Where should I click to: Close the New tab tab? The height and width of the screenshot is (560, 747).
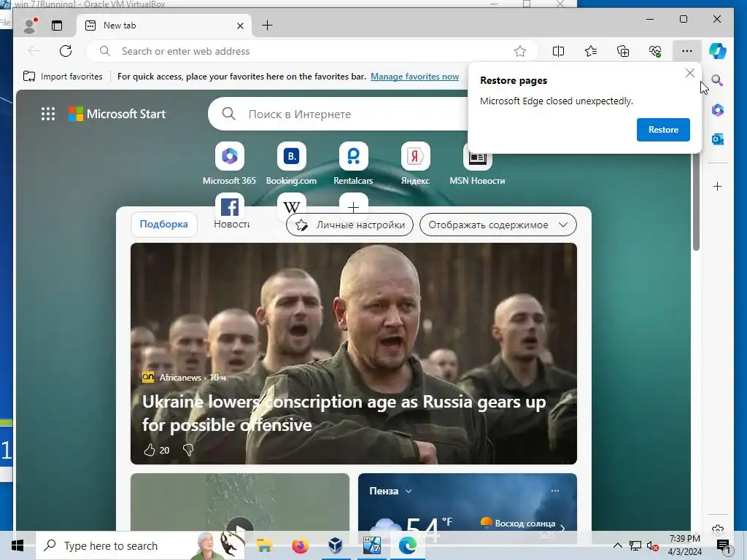[240, 26]
